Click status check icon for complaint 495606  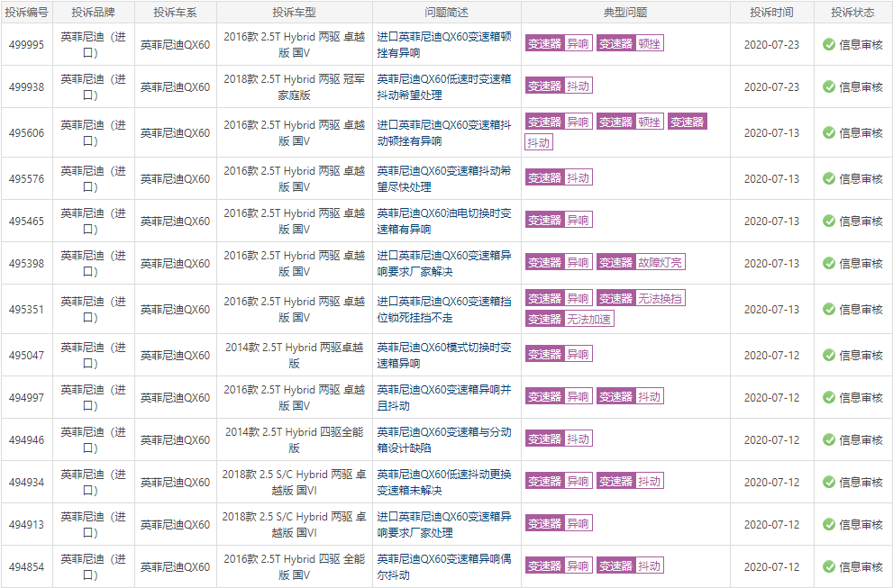point(829,133)
